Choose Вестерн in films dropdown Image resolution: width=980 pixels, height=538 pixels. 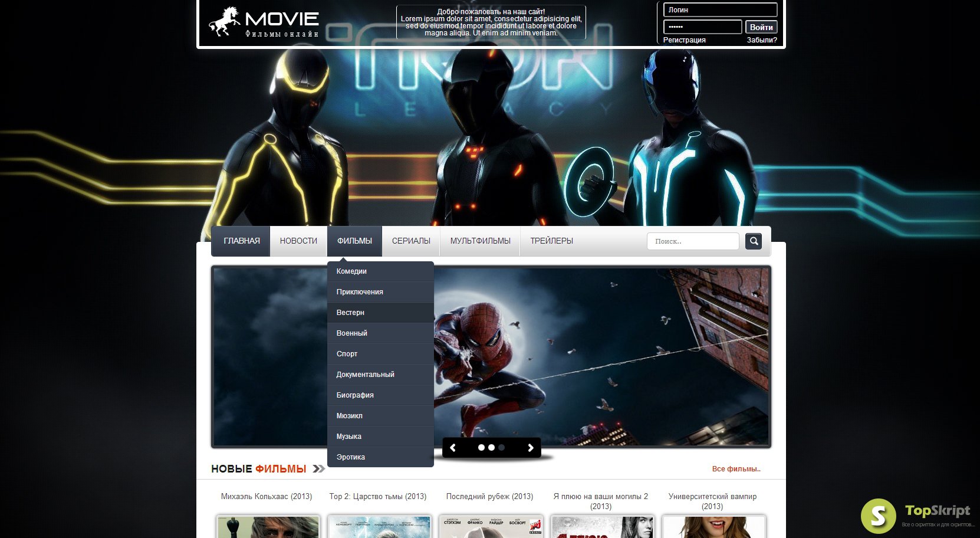[x=380, y=313]
